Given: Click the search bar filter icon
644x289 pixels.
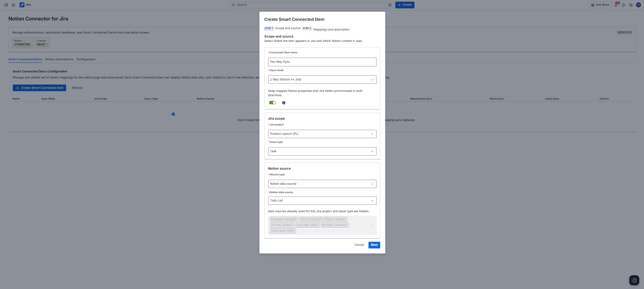Looking at the screenshot, I should point(390,5).
